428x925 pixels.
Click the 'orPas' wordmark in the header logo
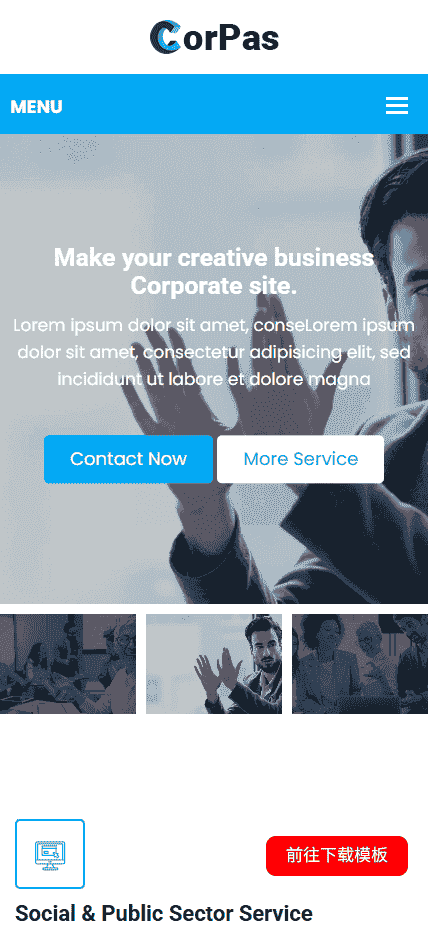231,38
